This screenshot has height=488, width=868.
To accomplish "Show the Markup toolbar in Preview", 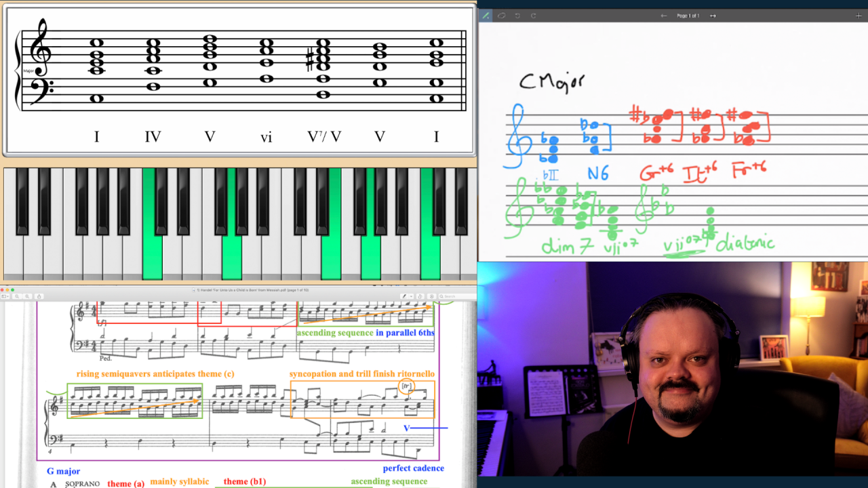I will [431, 296].
